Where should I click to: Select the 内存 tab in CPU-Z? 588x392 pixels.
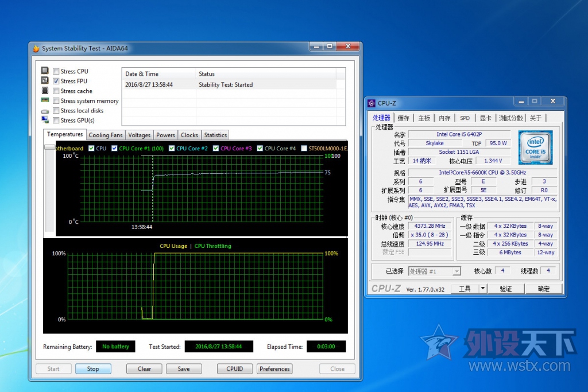445,118
